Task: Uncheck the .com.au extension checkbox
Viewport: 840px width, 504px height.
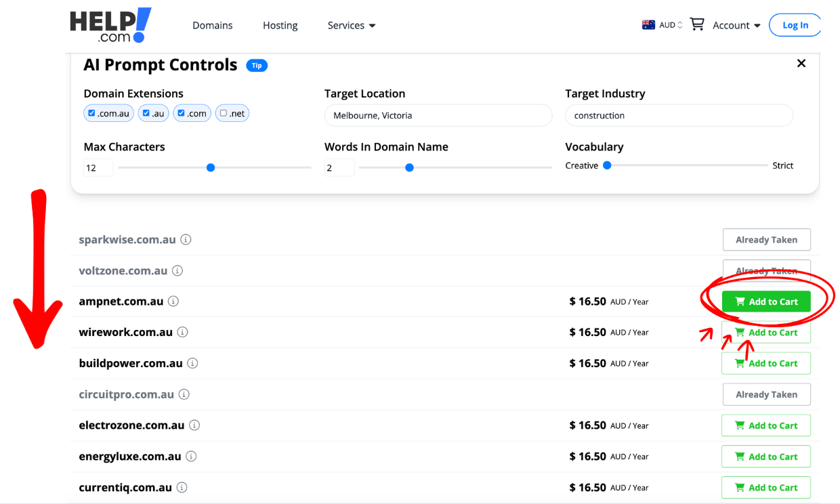Action: pos(92,113)
